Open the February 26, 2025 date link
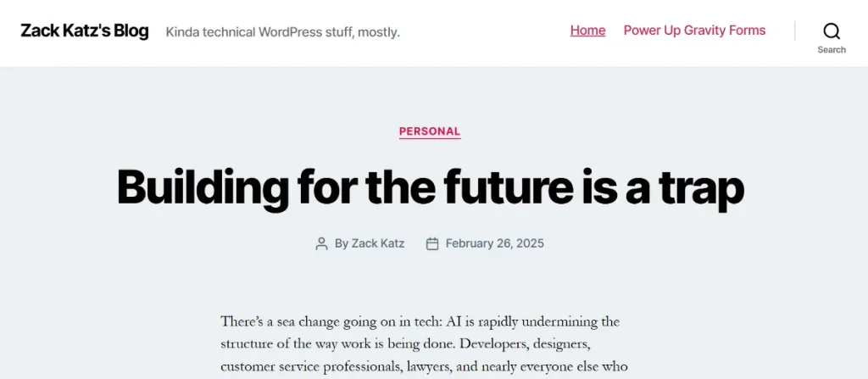The width and height of the screenshot is (868, 379). [x=494, y=243]
